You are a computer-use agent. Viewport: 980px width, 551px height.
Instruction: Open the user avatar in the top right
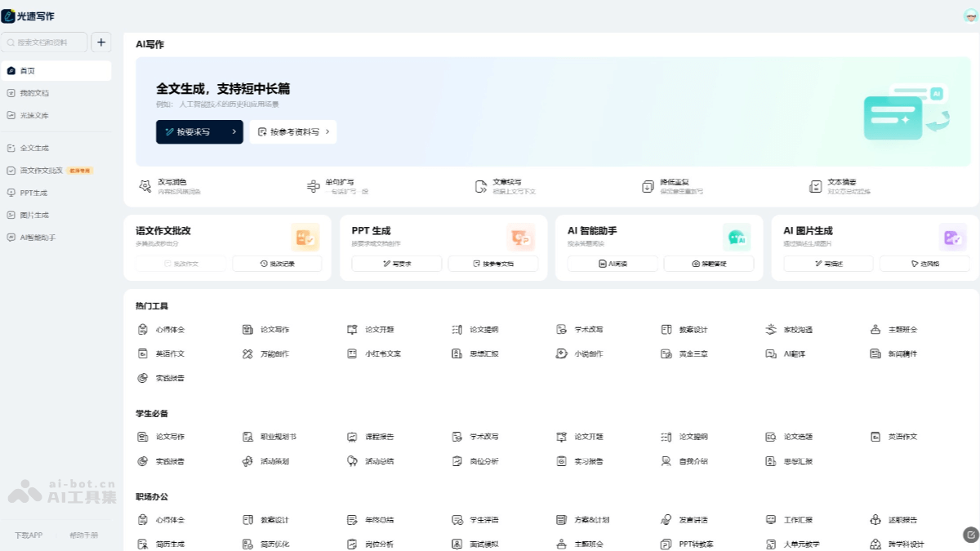[970, 16]
